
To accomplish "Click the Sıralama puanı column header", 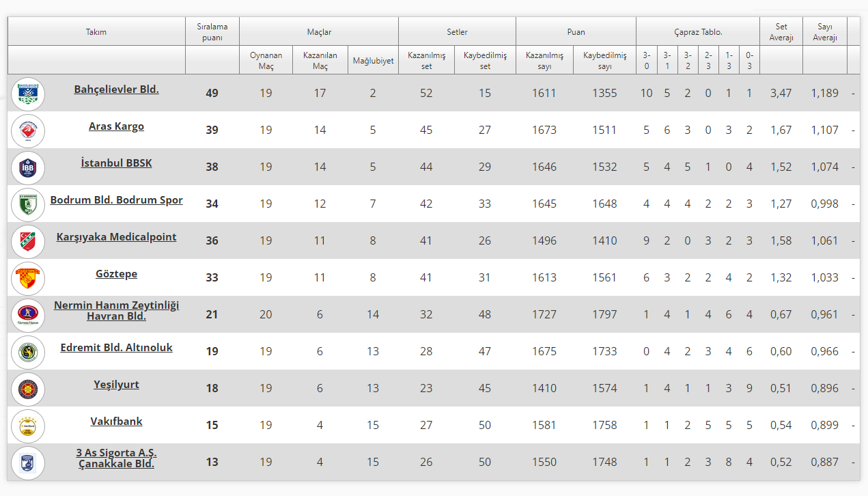I will click(212, 32).
